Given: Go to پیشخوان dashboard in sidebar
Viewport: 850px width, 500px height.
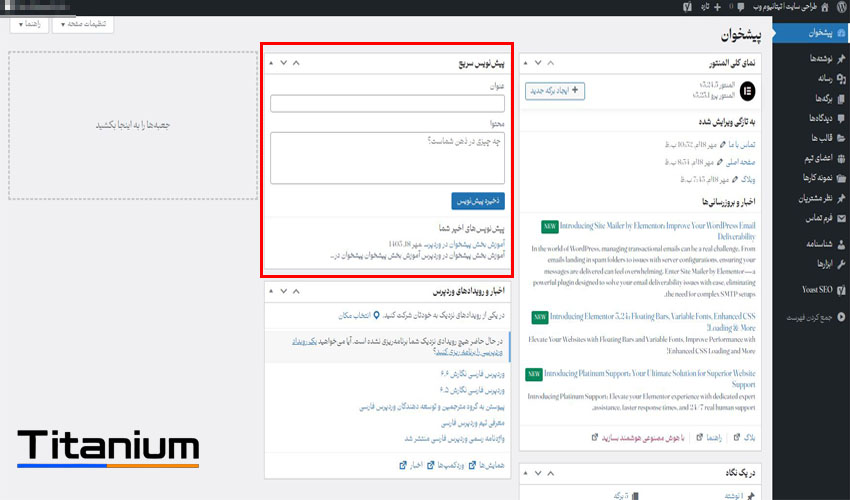Looking at the screenshot, I should pos(811,33).
